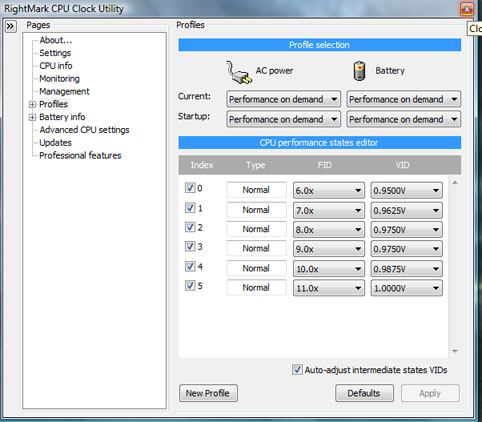Open the 0.9500V VID dropdown
The image size is (482, 422).
coord(407,190)
